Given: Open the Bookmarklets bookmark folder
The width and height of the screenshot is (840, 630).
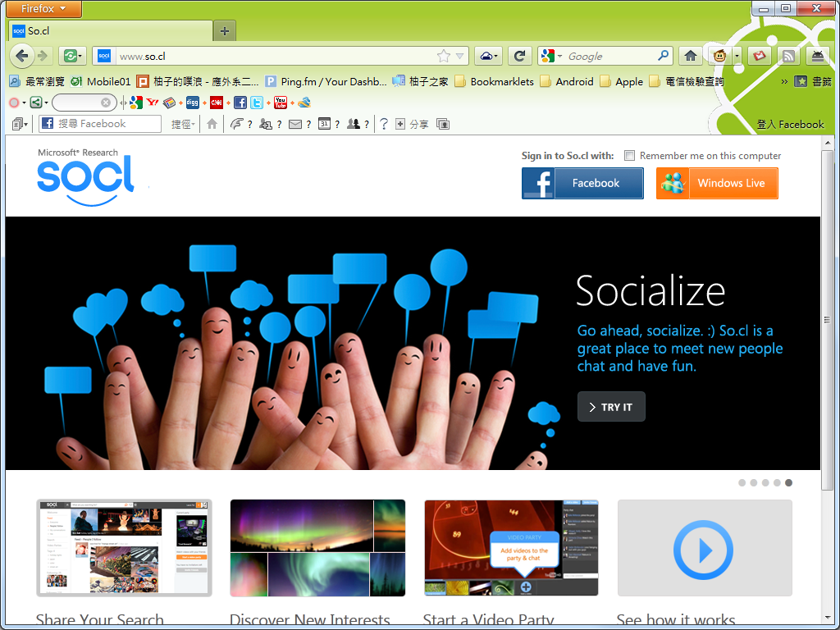Looking at the screenshot, I should tap(494, 81).
